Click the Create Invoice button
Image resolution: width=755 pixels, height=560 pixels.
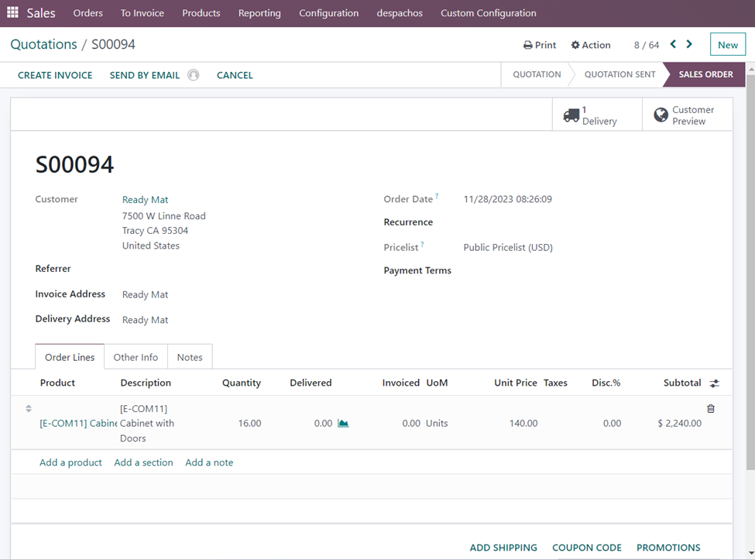pos(55,75)
